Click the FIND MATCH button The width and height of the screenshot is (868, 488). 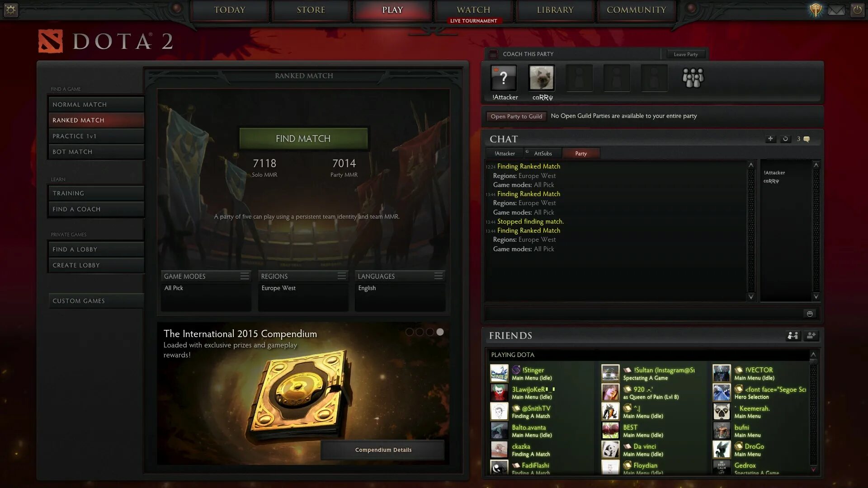click(303, 138)
